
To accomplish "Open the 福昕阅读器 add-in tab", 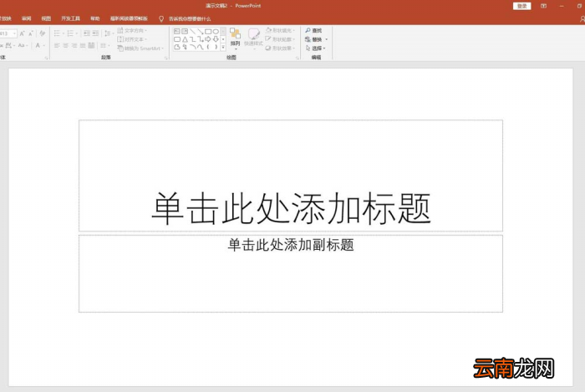I will (129, 18).
